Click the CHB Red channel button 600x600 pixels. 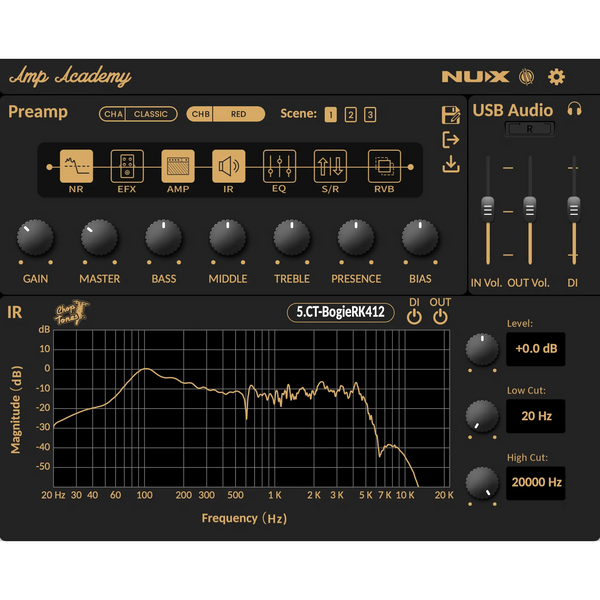point(226,114)
